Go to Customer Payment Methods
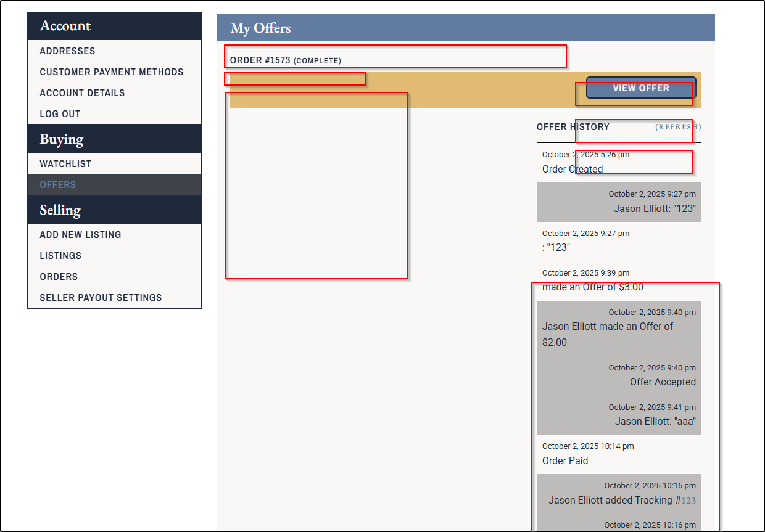The image size is (765, 532). pyautogui.click(x=111, y=72)
